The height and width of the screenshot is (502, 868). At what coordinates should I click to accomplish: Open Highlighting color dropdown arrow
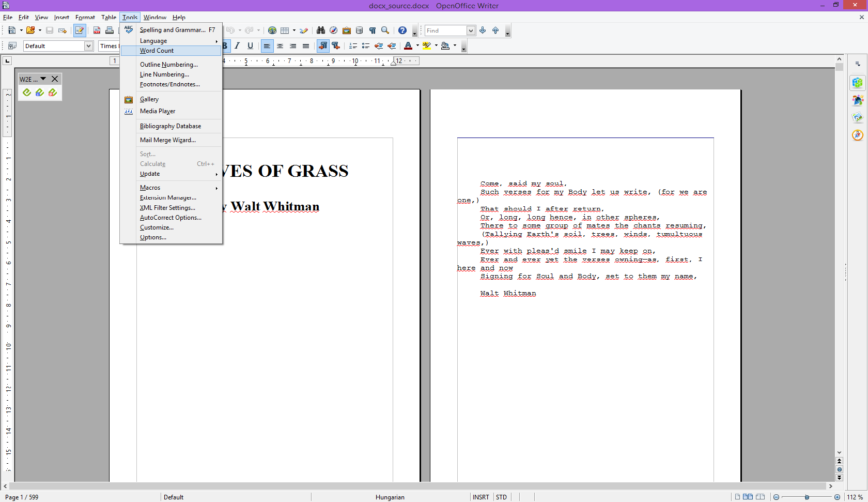(436, 46)
